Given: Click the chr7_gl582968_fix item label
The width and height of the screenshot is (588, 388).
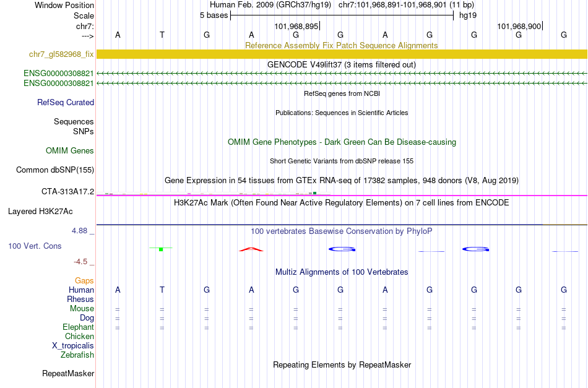Looking at the screenshot, I should click(x=61, y=54).
